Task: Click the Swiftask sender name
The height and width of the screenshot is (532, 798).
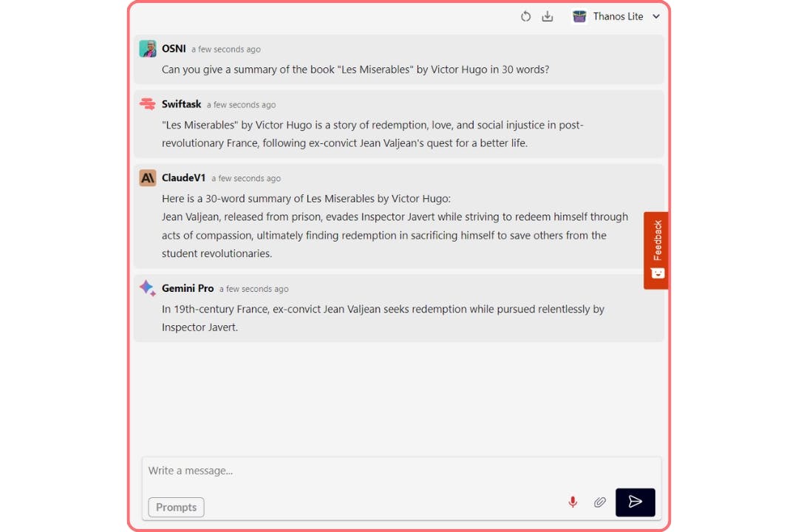Action: [181, 103]
